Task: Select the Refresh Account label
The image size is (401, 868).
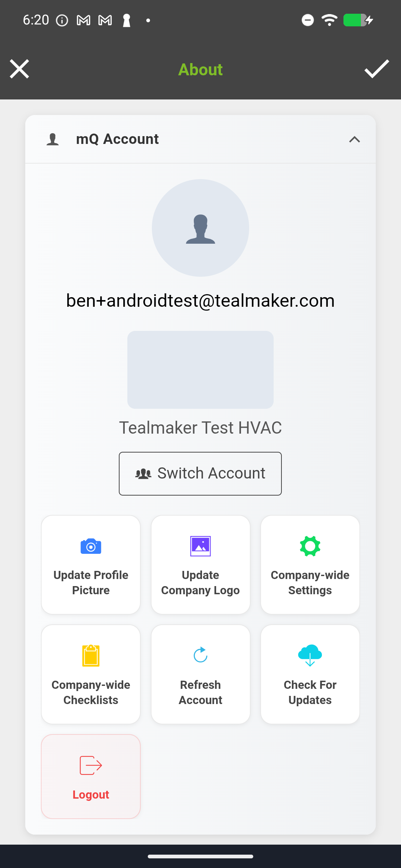Action: point(200,692)
